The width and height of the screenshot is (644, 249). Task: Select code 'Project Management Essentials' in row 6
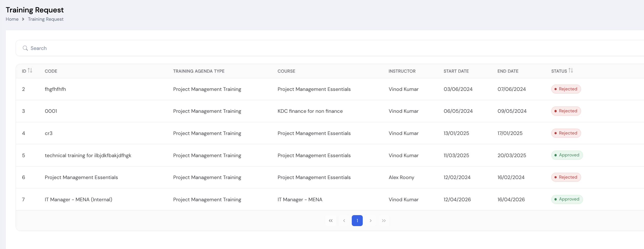[81, 178]
